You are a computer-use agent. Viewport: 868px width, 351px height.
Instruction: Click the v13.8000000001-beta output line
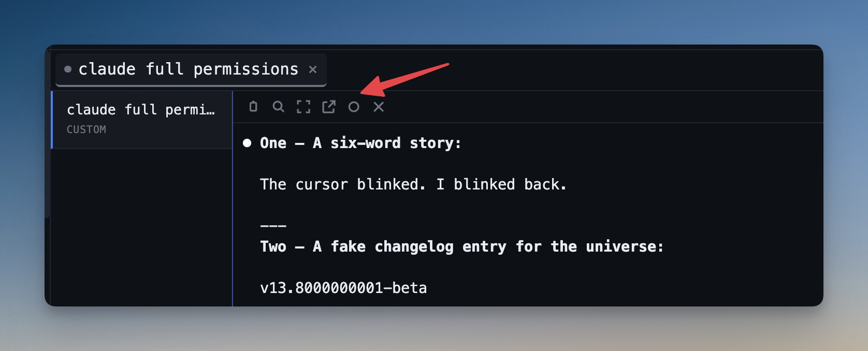click(x=343, y=288)
